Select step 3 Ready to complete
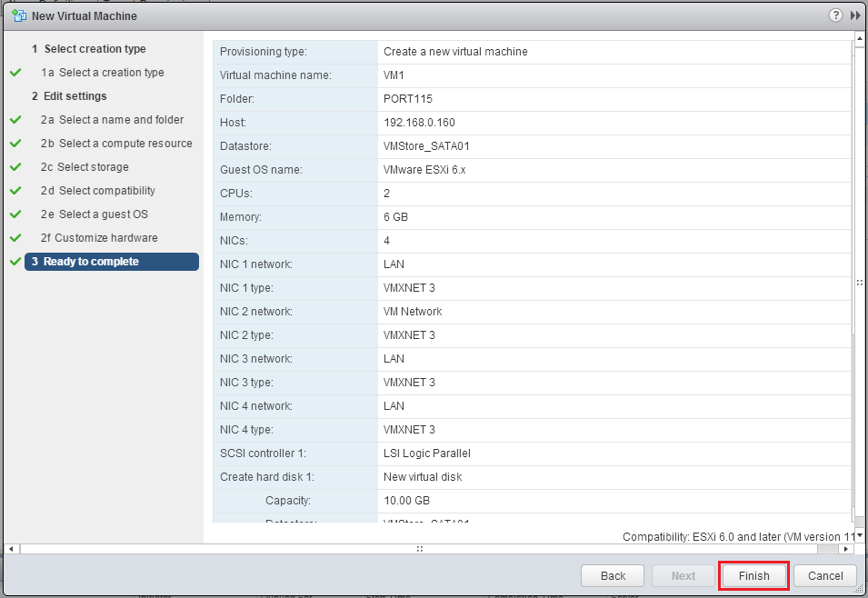 point(112,262)
